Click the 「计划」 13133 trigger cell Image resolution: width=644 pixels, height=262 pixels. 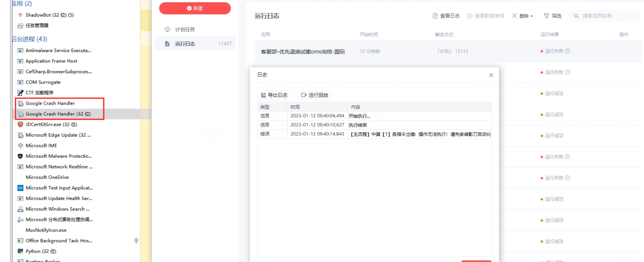pyautogui.click(x=452, y=51)
